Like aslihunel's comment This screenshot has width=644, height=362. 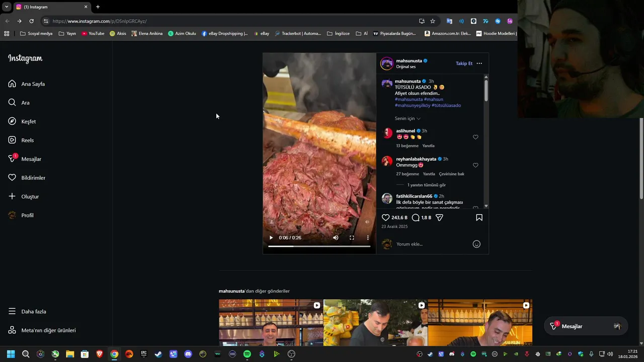tap(475, 137)
